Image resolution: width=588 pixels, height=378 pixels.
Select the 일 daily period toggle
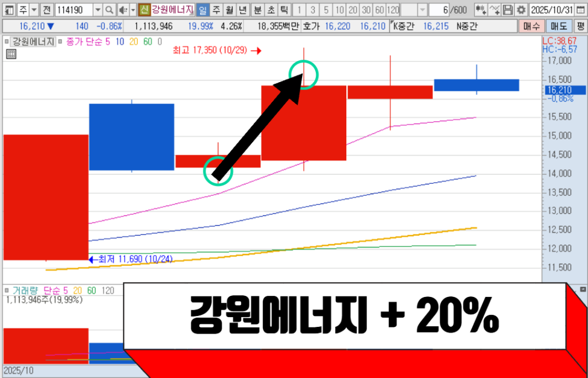click(202, 10)
